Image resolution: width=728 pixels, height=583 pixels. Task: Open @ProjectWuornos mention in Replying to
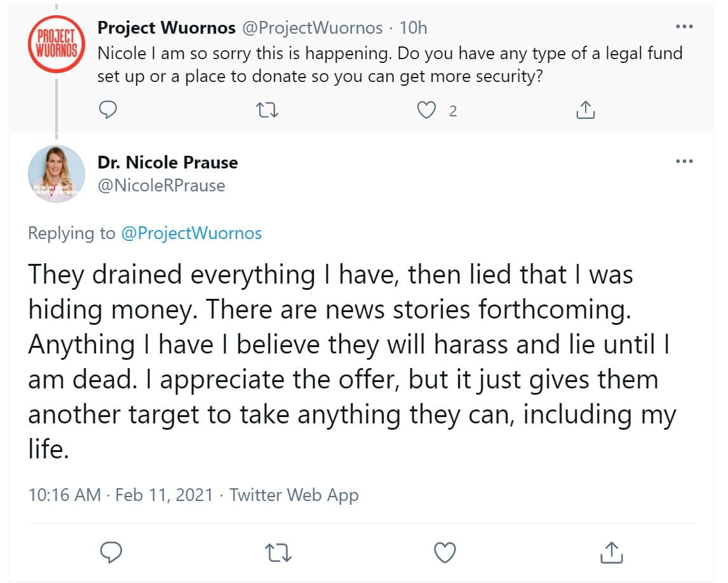pos(191,233)
